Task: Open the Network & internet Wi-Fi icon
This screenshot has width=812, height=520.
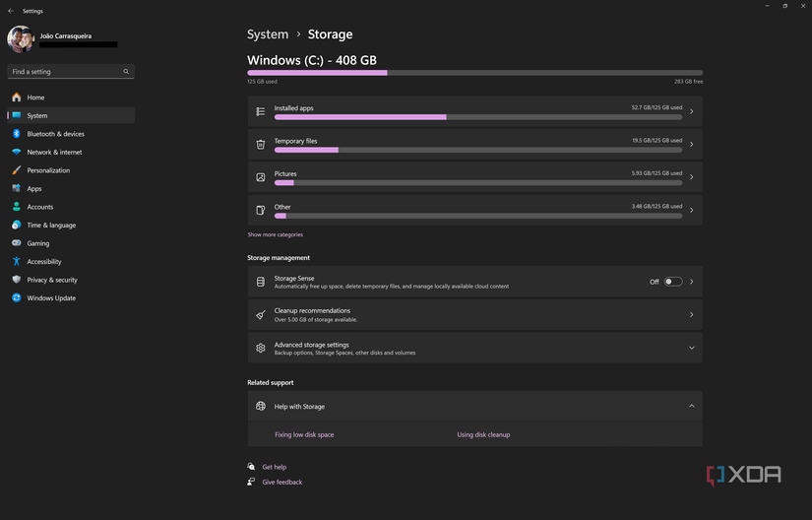Action: (17, 152)
